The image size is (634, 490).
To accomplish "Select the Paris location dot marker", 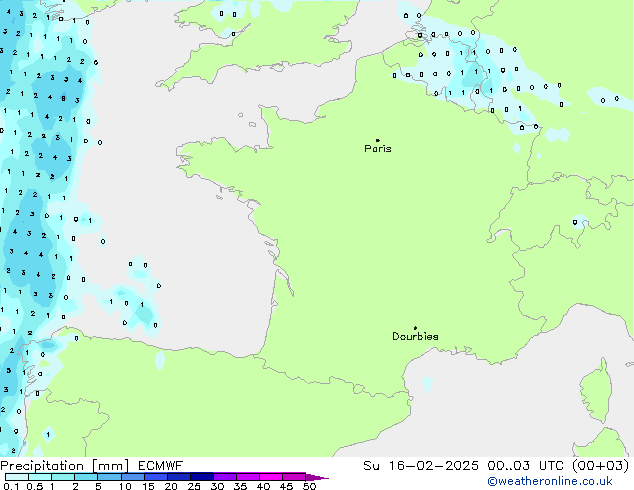I will pos(378,140).
